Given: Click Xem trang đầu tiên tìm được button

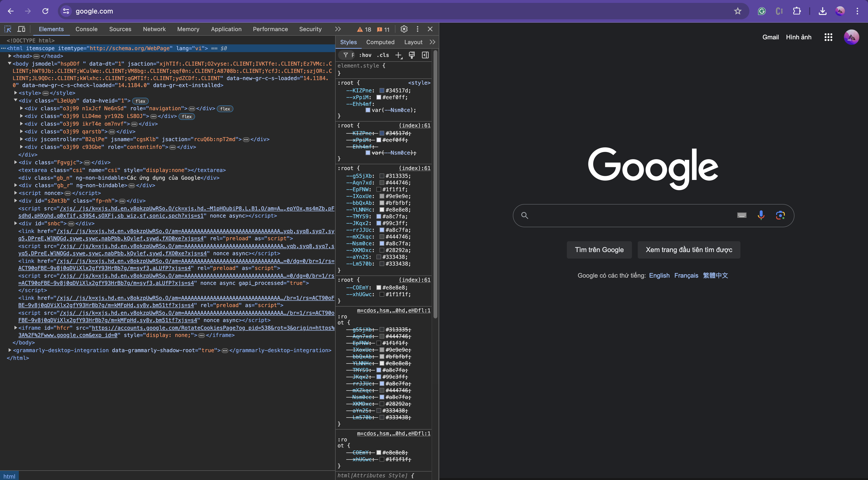Looking at the screenshot, I should click(x=689, y=250).
